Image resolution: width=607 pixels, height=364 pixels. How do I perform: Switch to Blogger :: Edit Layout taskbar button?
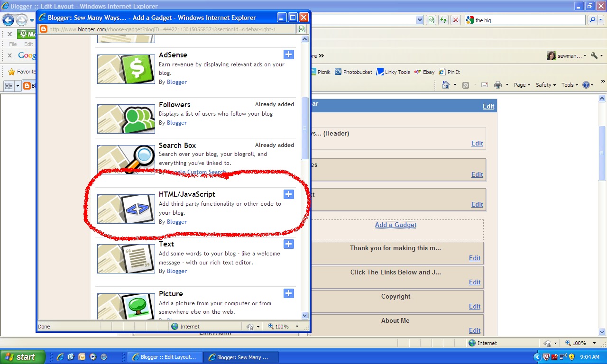pos(165,357)
